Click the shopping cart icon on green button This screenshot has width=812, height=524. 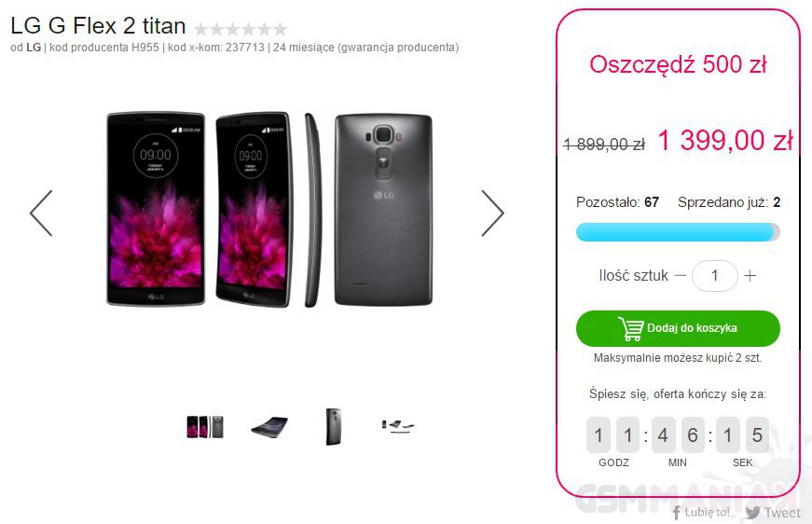(x=631, y=328)
